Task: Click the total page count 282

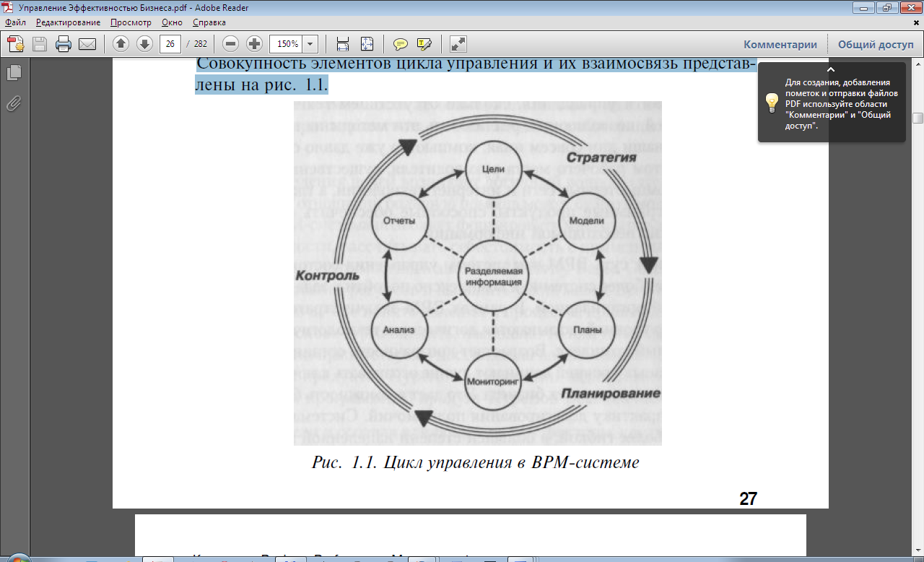Action: pos(200,44)
